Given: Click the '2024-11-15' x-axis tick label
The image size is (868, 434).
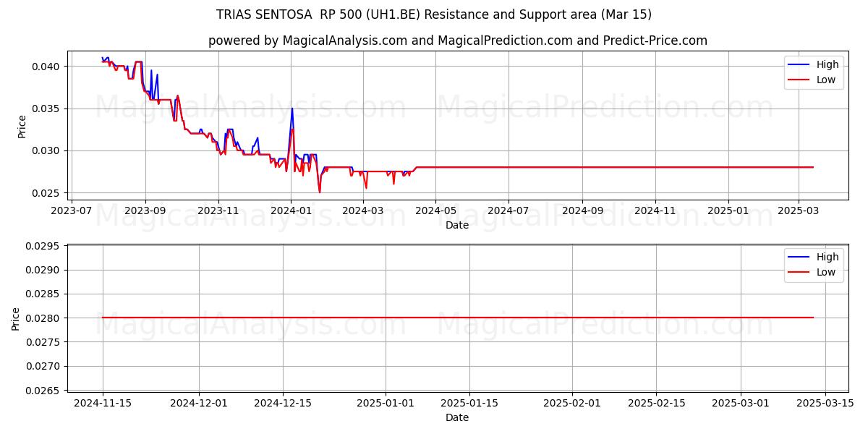Looking at the screenshot, I should coord(103,404).
